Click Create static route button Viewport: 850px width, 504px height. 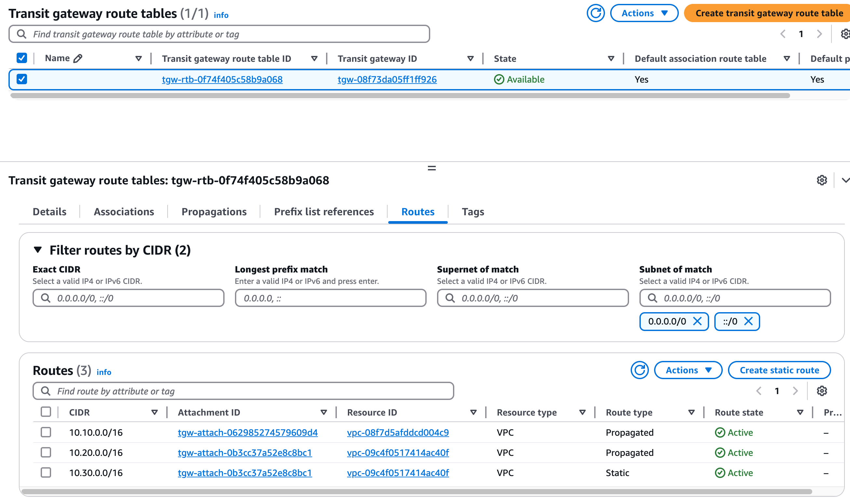[779, 370]
